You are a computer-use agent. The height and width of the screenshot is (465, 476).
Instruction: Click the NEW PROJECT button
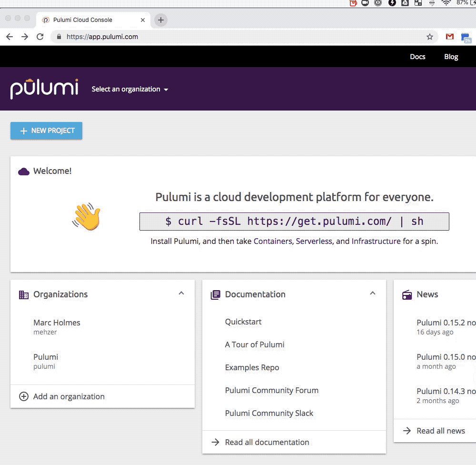click(46, 131)
